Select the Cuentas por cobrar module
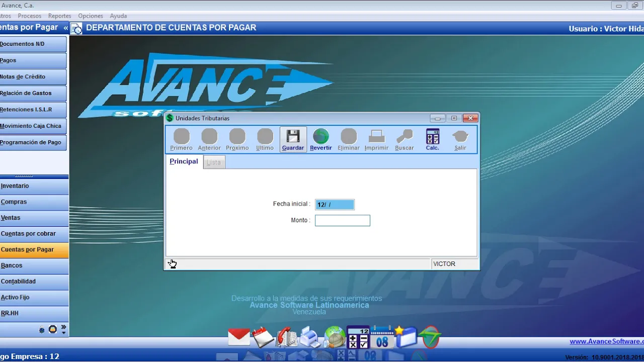The width and height of the screenshot is (644, 362). 34,234
